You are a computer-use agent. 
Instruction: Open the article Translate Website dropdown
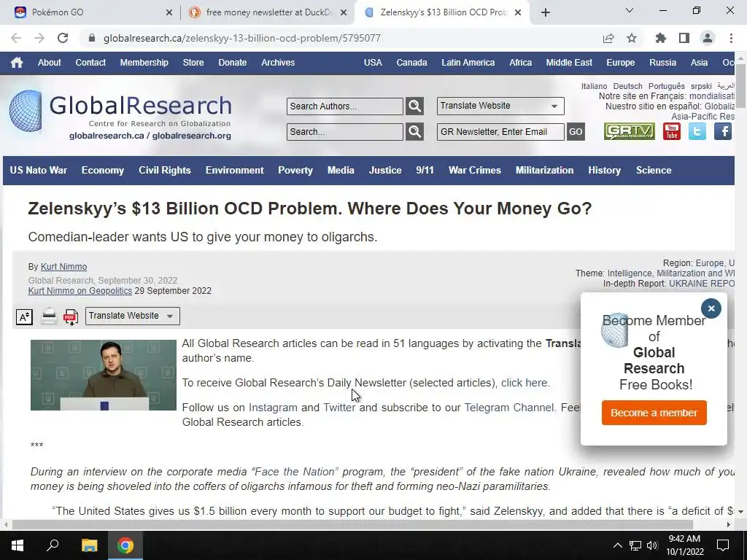coord(133,316)
